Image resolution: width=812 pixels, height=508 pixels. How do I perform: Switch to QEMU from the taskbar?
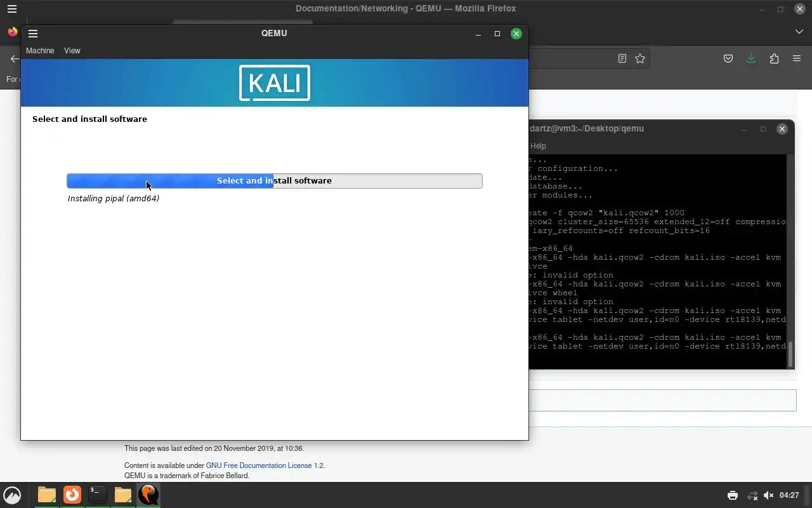148,495
